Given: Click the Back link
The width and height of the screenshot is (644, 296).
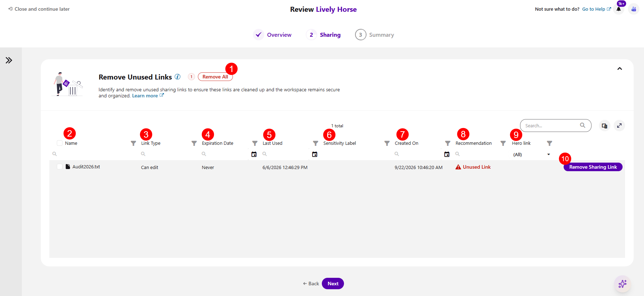Looking at the screenshot, I should (x=311, y=284).
